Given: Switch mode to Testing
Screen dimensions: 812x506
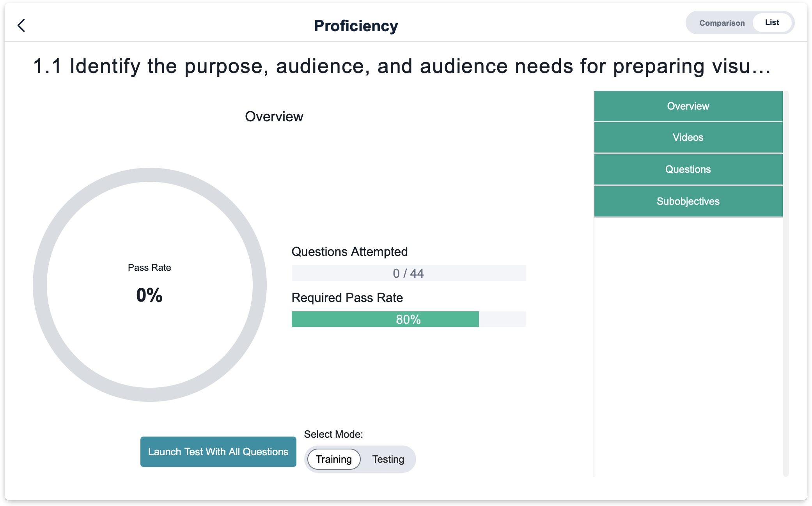Looking at the screenshot, I should tap(388, 459).
